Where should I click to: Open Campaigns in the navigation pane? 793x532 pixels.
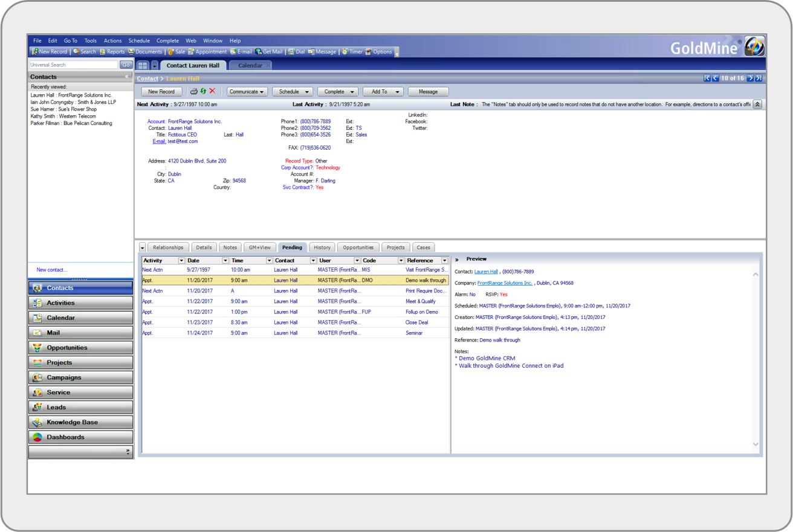(x=80, y=377)
